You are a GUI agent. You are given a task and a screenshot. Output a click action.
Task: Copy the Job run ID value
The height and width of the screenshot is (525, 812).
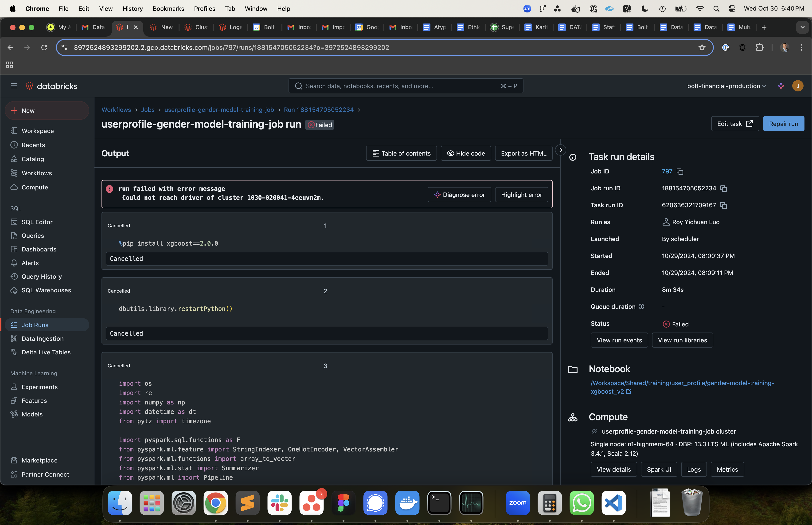(724, 188)
